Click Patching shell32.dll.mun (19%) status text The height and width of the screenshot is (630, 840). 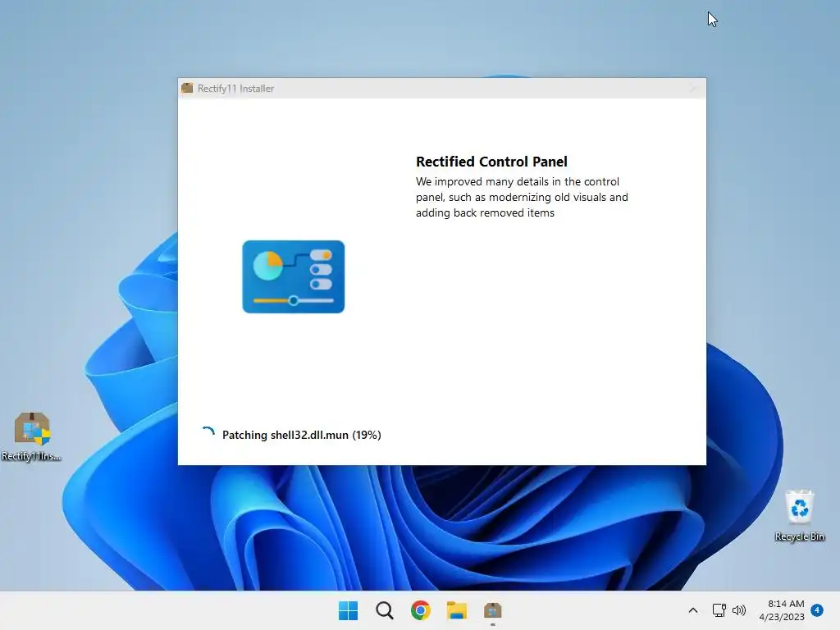pyautogui.click(x=302, y=435)
